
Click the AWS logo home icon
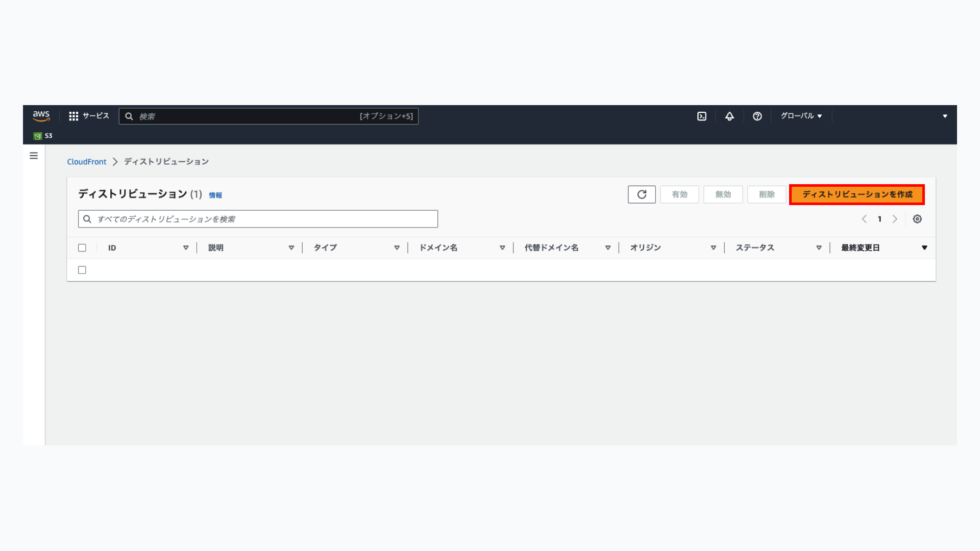(x=41, y=116)
